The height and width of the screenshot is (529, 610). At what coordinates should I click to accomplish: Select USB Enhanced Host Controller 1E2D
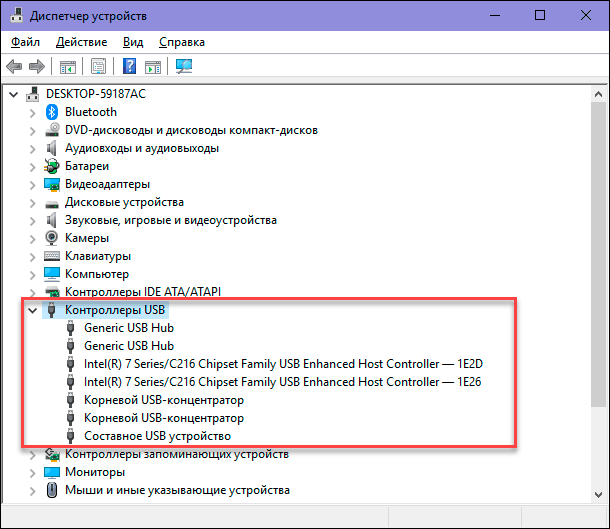click(x=283, y=364)
